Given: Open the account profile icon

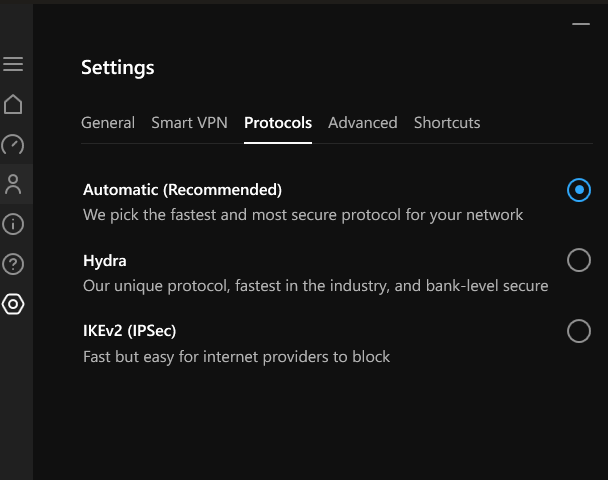Looking at the screenshot, I should (x=13, y=184).
